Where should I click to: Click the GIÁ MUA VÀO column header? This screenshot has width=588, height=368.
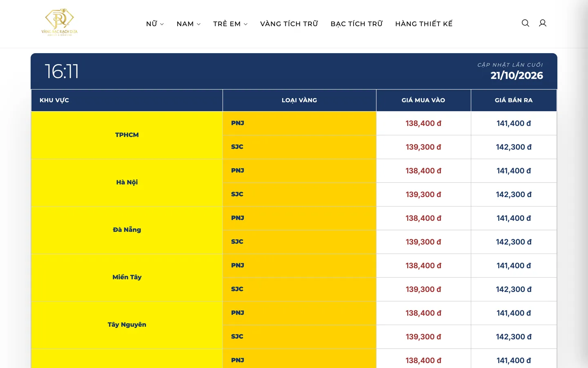click(423, 100)
